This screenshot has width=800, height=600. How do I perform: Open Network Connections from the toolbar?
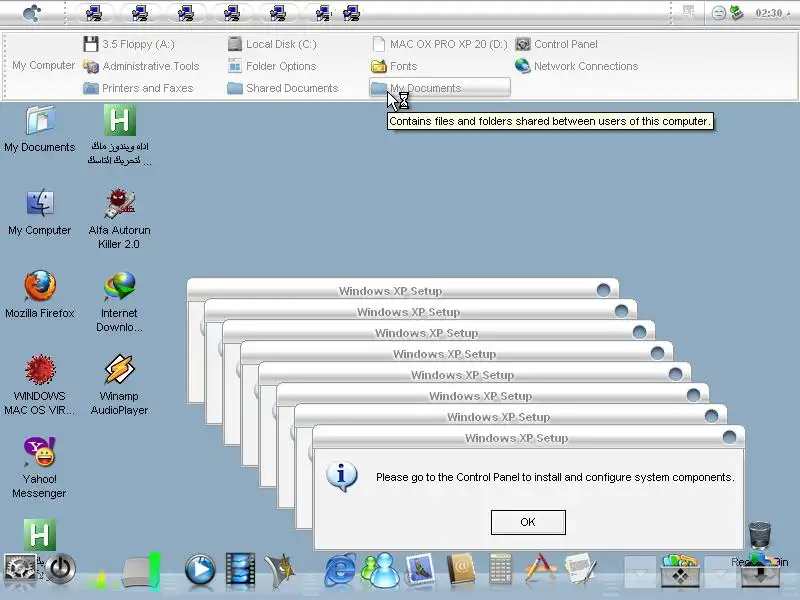pyautogui.click(x=577, y=66)
